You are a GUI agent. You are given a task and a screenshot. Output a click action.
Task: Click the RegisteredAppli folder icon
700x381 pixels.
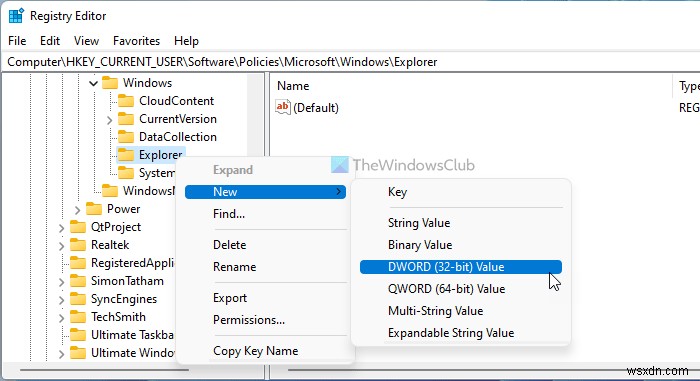(78, 263)
